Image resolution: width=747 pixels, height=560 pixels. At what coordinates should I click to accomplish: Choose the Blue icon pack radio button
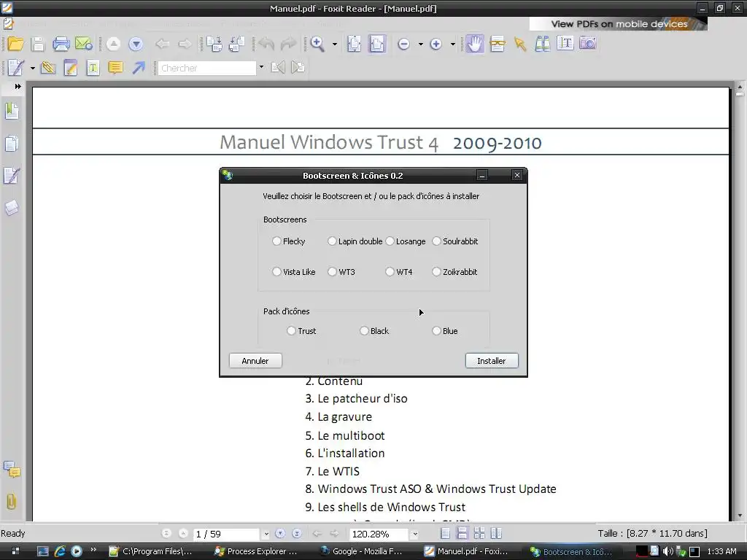[x=436, y=330]
